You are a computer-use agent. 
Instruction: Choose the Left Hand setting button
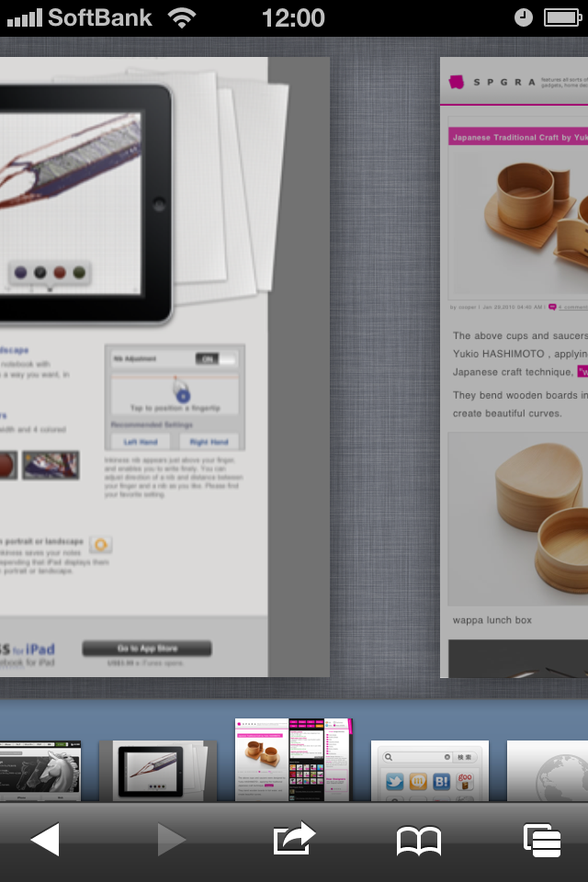click(141, 442)
